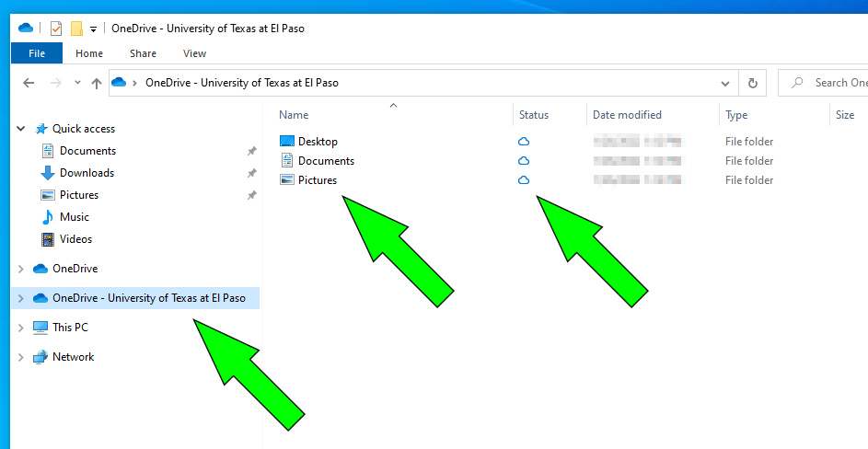Click the This PC monitor icon
The height and width of the screenshot is (449, 868).
tap(41, 328)
